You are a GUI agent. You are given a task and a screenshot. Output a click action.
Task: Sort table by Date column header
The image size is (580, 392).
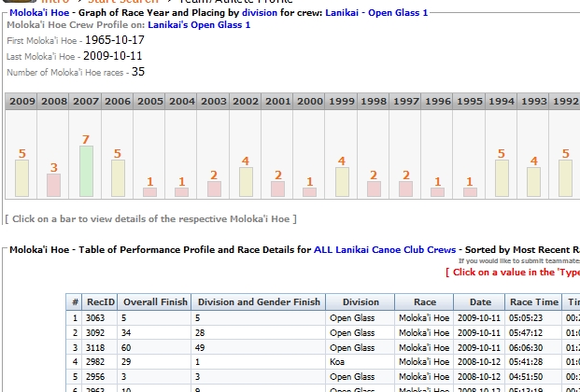pyautogui.click(x=479, y=302)
